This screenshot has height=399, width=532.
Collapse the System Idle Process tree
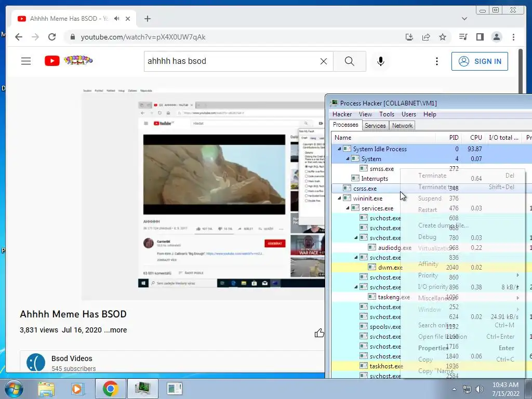tap(339, 149)
